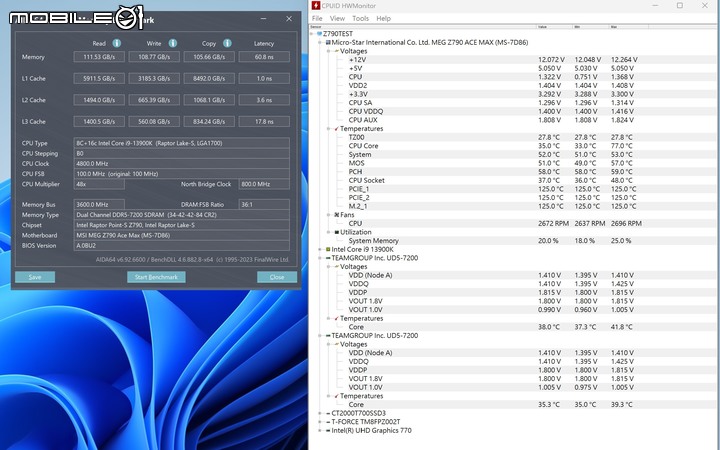This screenshot has width=720, height=450.
Task: Expand the CT2000T700SSD3 drive node
Action: click(320, 413)
